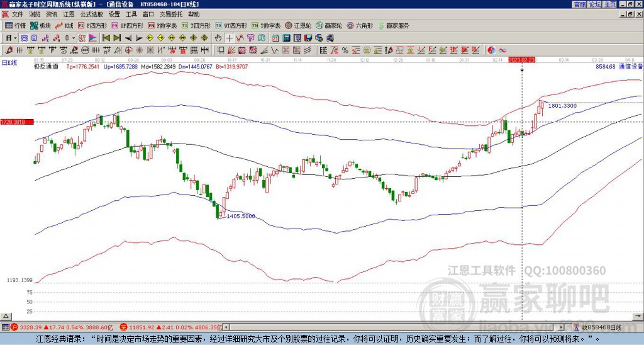The width and height of the screenshot is (644, 345).
Task: Open the T数字表 tool
Action: [x=266, y=25]
